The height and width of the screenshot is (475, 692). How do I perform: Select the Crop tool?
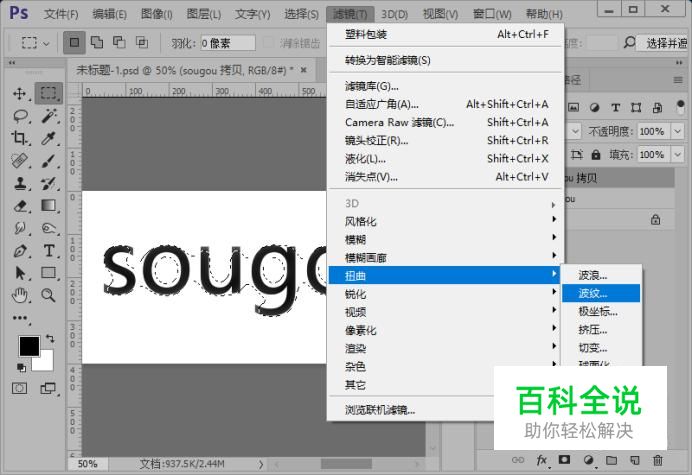pyautogui.click(x=19, y=138)
